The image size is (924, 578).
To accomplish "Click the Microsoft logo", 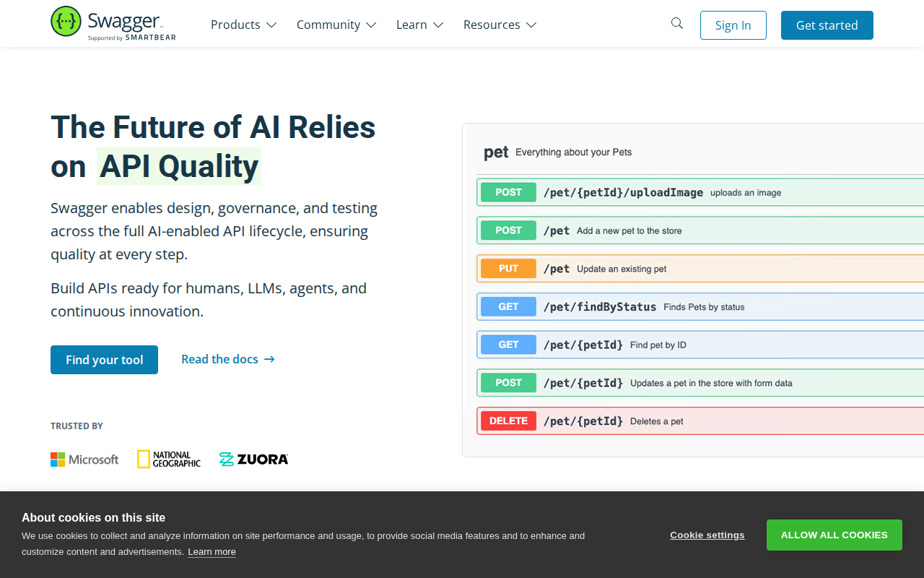I will (x=84, y=460).
